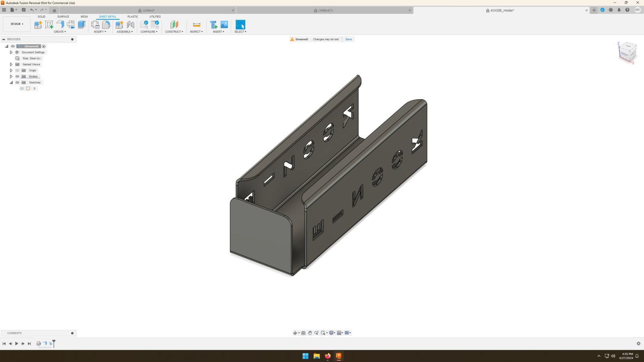644x362 pixels.
Task: Open the Help question mark icon
Action: point(627,10)
